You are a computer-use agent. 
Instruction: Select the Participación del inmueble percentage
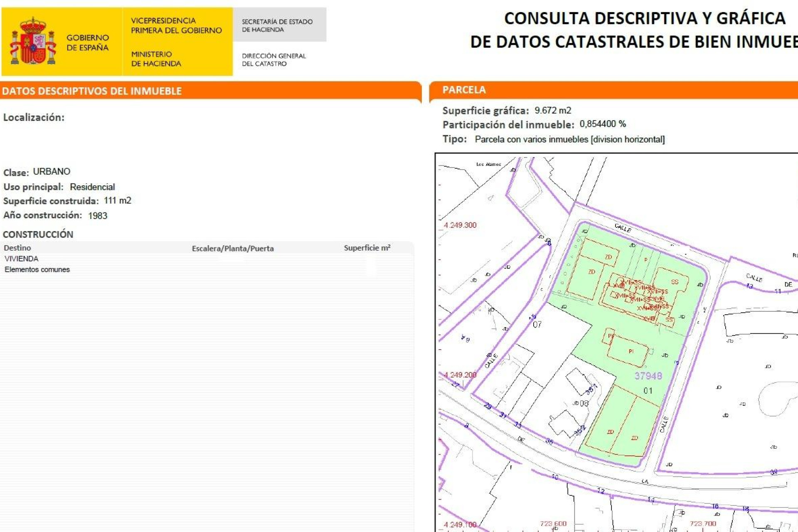point(603,123)
